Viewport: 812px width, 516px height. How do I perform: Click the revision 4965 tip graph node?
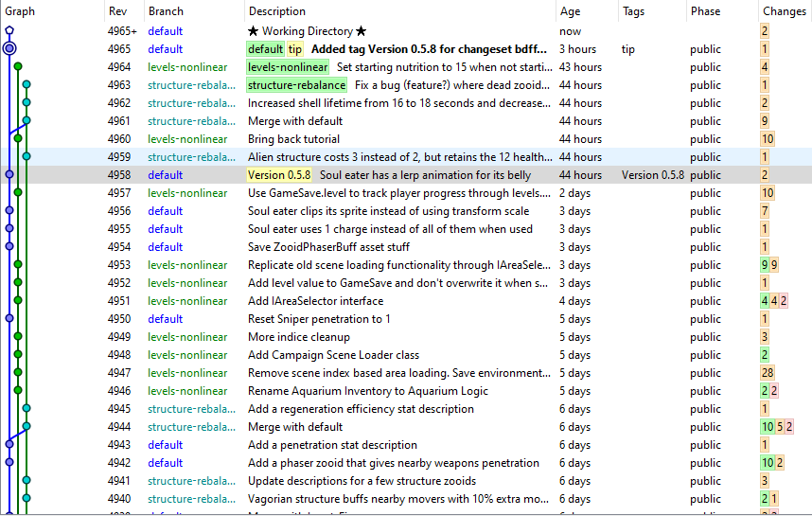point(9,48)
